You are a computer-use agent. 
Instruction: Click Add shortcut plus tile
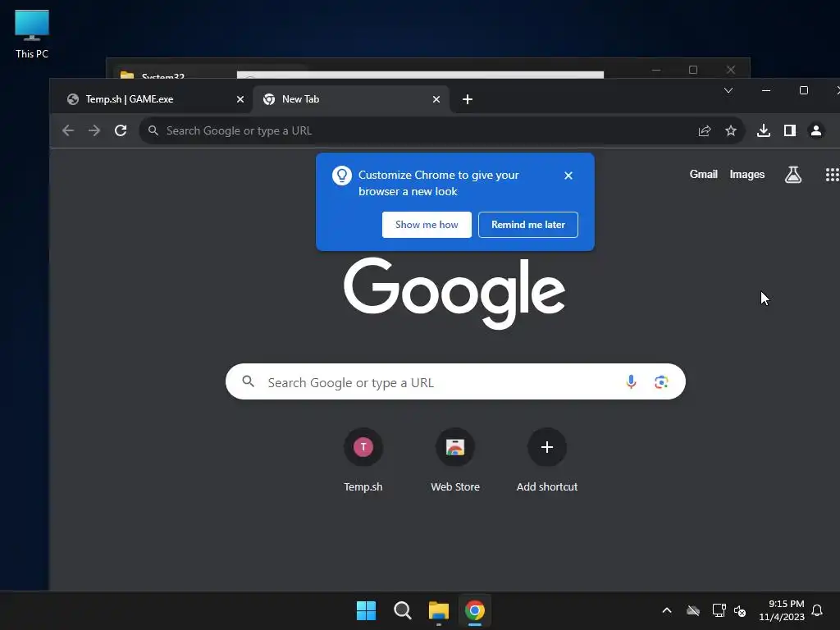(x=547, y=459)
